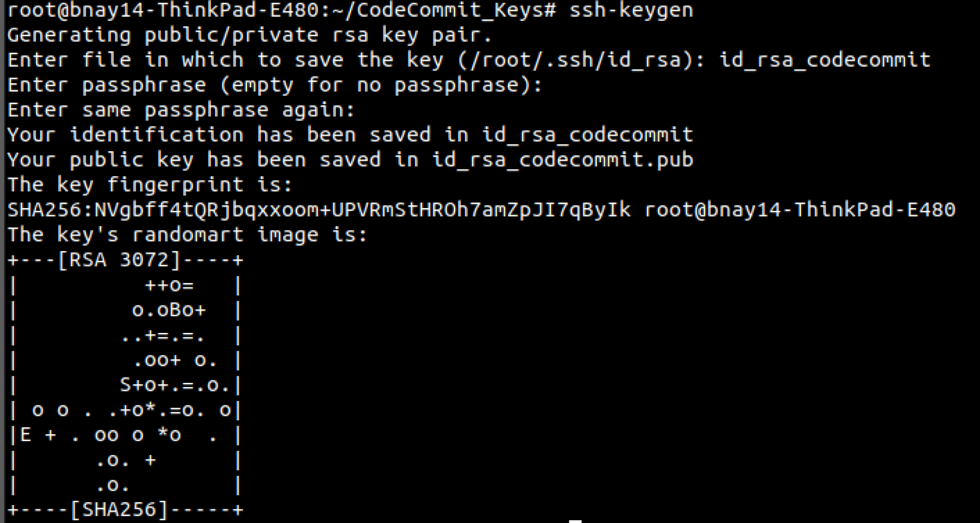Click the ssh-keygen command text
Screen dimensions: 980x523
click(631, 10)
